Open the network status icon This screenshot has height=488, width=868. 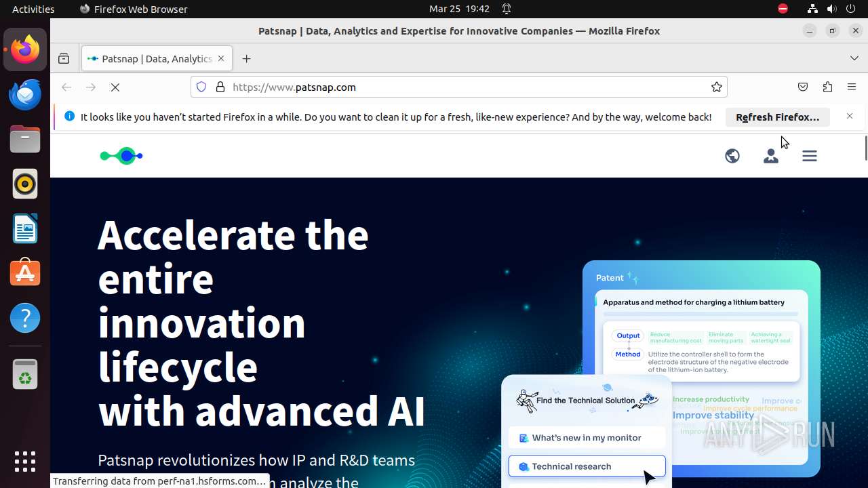(812, 9)
